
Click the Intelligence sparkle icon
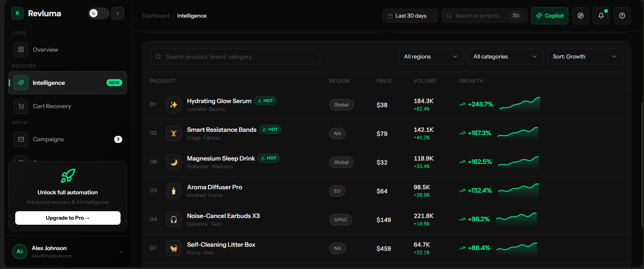coord(21,83)
